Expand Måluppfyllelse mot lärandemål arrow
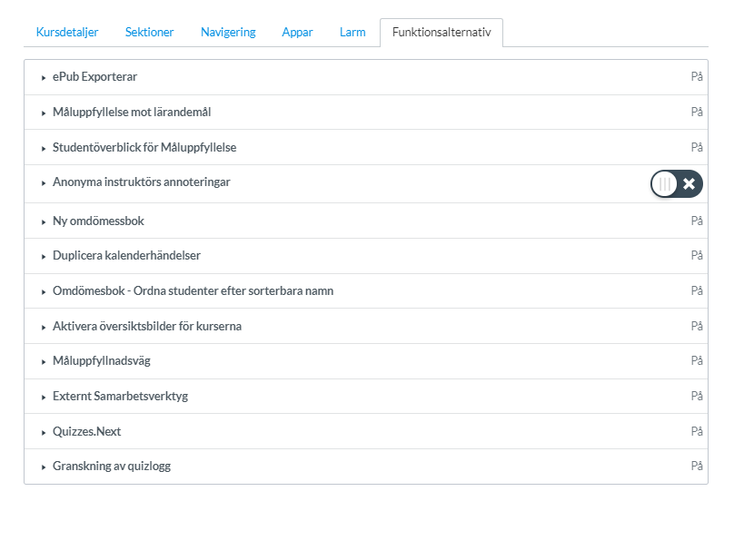The image size is (734, 560). tap(44, 113)
